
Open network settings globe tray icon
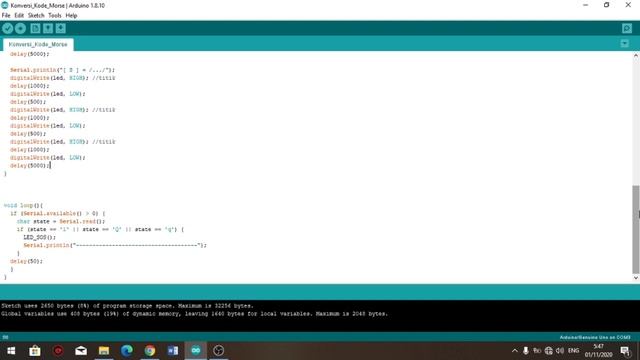[x=549, y=351]
